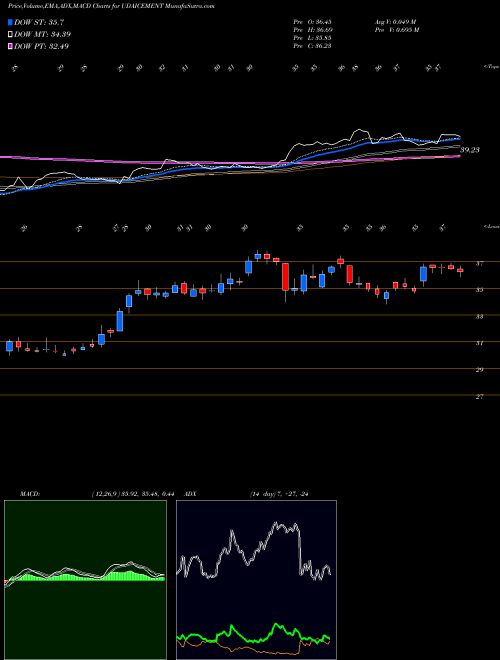Click the '<-Tops' axis label
This screenshot has height=660, width=500.
pyautogui.click(x=491, y=67)
